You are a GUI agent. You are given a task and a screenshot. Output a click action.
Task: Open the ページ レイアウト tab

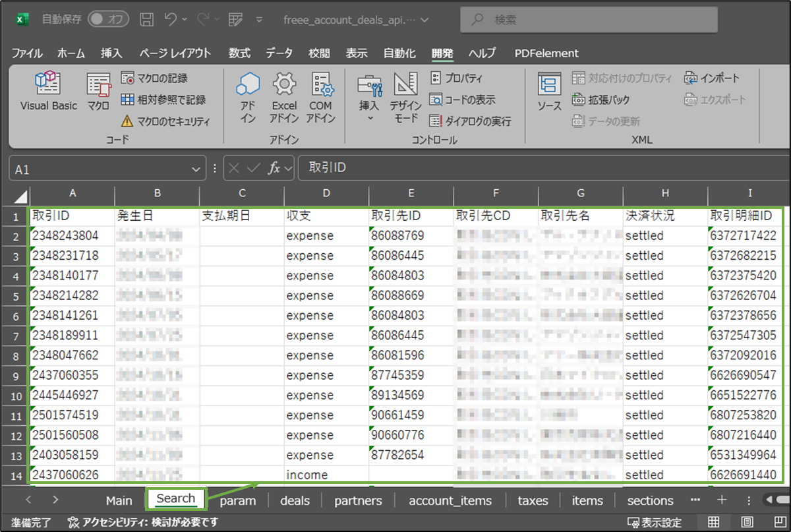pos(175,53)
